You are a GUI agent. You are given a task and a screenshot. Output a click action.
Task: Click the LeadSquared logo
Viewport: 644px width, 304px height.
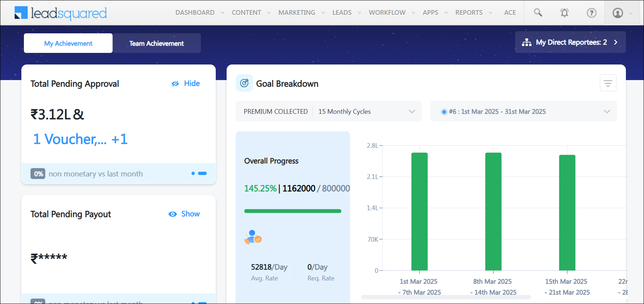coord(60,13)
